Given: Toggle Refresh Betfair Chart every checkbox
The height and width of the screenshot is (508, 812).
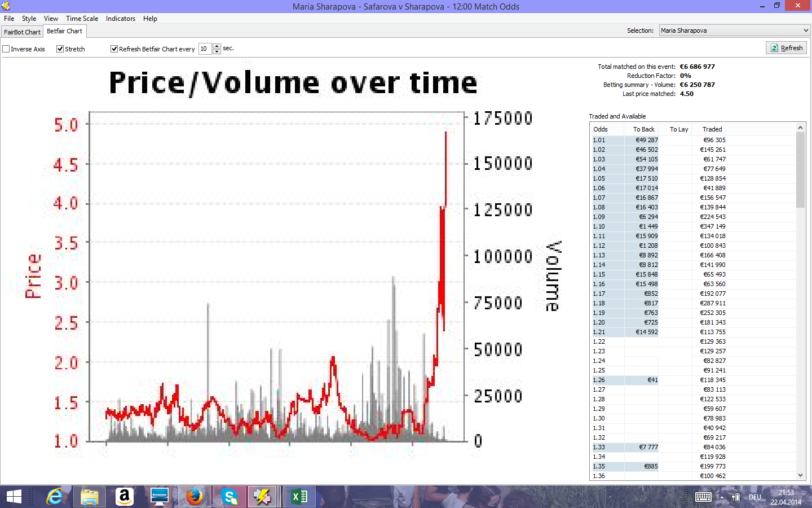Looking at the screenshot, I should pos(114,49).
